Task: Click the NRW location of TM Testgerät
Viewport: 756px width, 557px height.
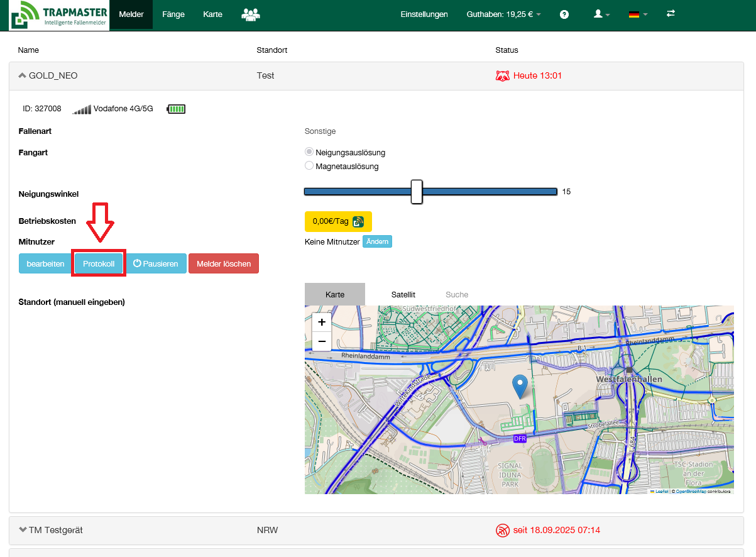Action: point(267,530)
